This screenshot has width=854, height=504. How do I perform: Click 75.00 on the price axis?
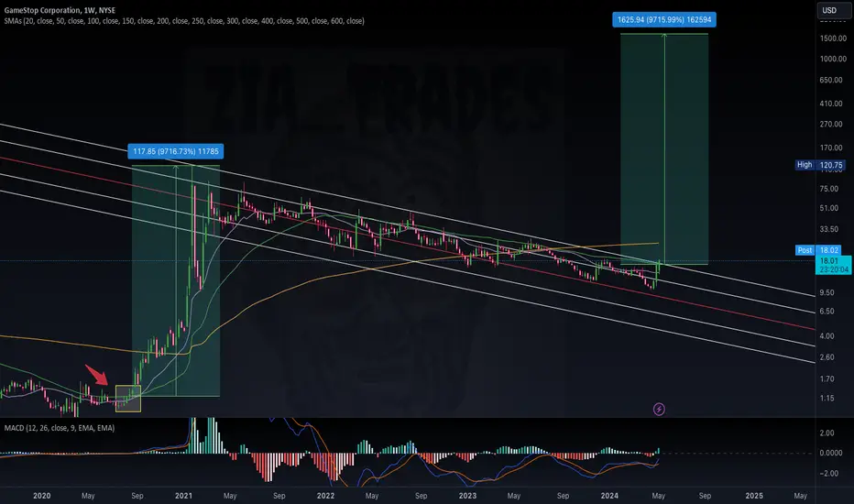click(829, 189)
